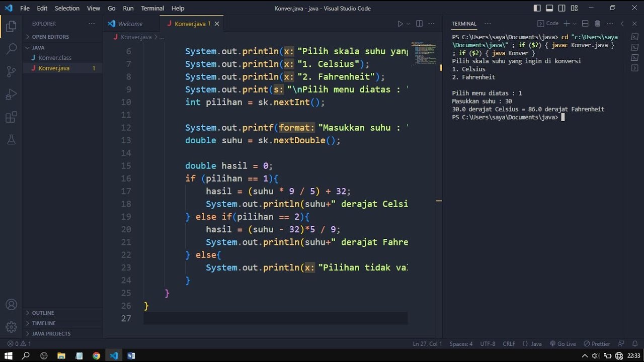Open notifications bell in status bar
This screenshot has width=644, height=362.
(634, 344)
